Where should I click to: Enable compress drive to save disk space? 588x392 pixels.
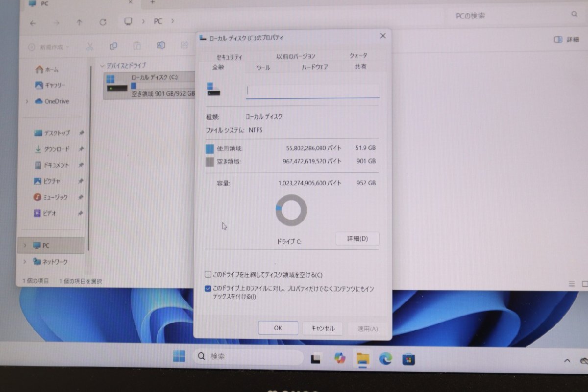pos(208,275)
